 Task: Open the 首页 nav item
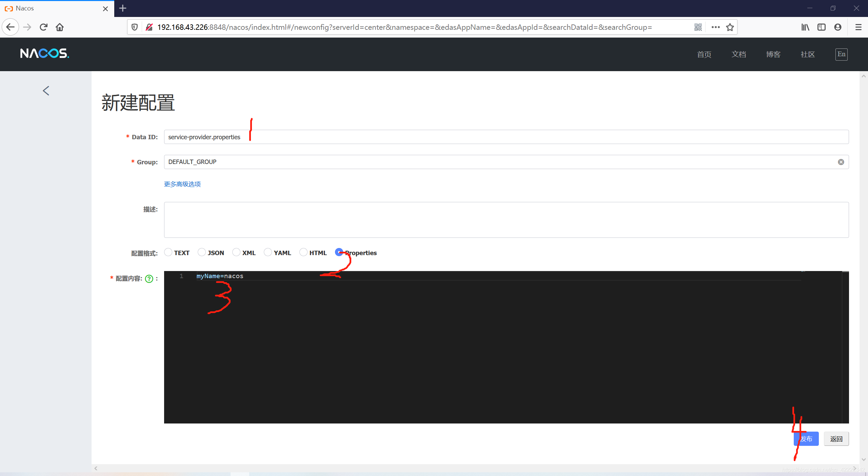pos(704,54)
